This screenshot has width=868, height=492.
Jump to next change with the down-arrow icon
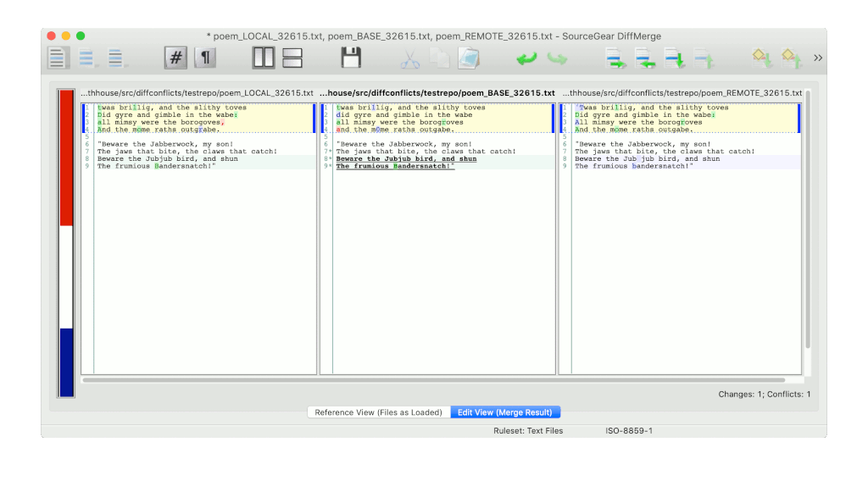click(x=674, y=58)
